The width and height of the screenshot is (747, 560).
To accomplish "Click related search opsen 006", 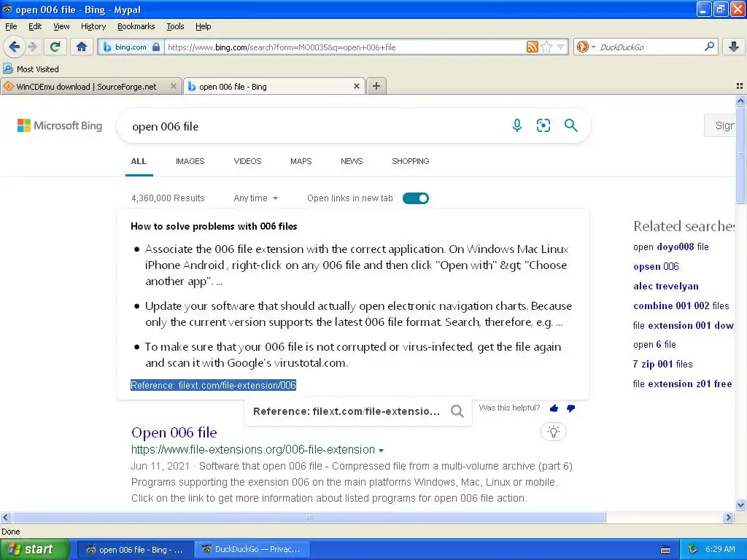I will point(656,266).
